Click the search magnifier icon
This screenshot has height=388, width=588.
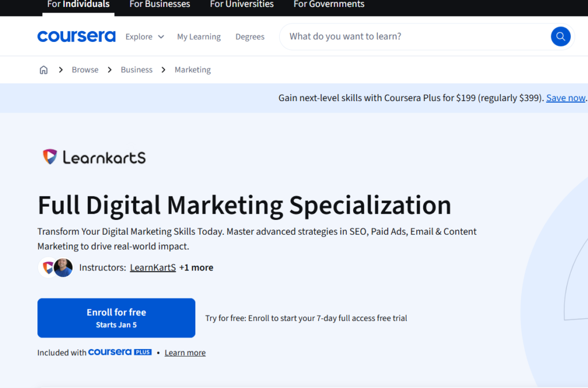click(560, 36)
